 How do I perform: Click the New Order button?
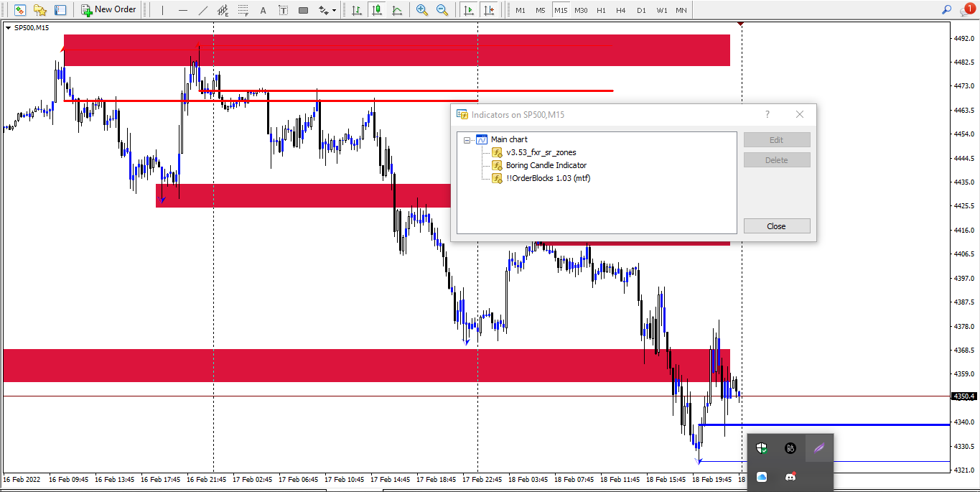click(x=108, y=10)
